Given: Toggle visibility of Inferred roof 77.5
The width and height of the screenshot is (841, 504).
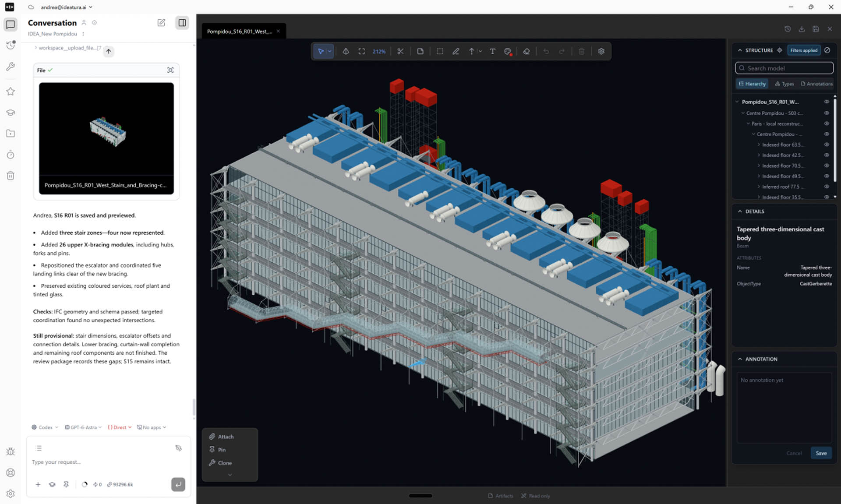Looking at the screenshot, I should click(x=827, y=187).
